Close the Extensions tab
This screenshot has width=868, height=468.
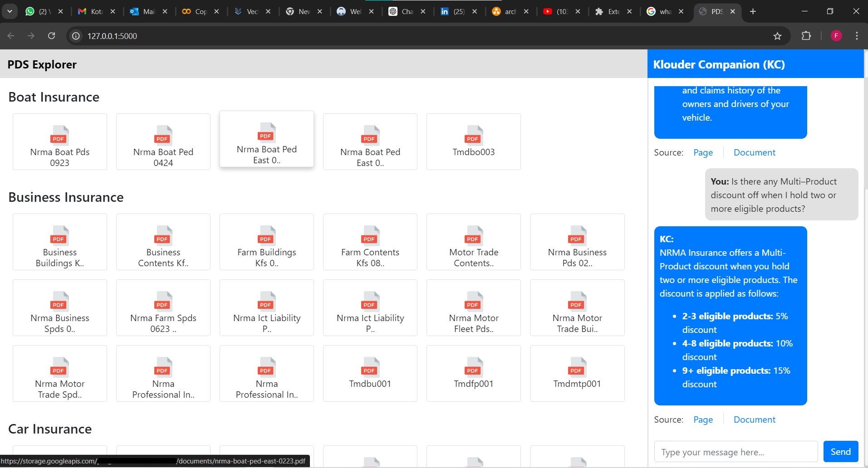pyautogui.click(x=629, y=11)
